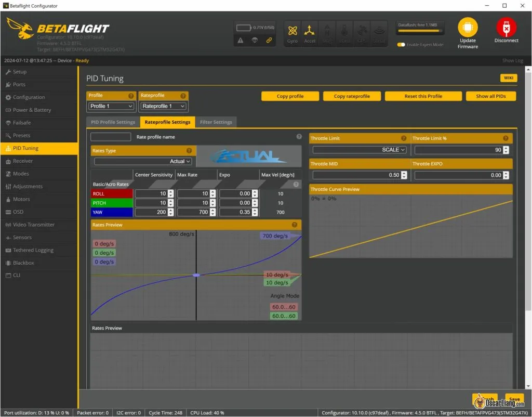Toggle Enable Expert Mode switch
532x417 pixels.
[401, 45]
